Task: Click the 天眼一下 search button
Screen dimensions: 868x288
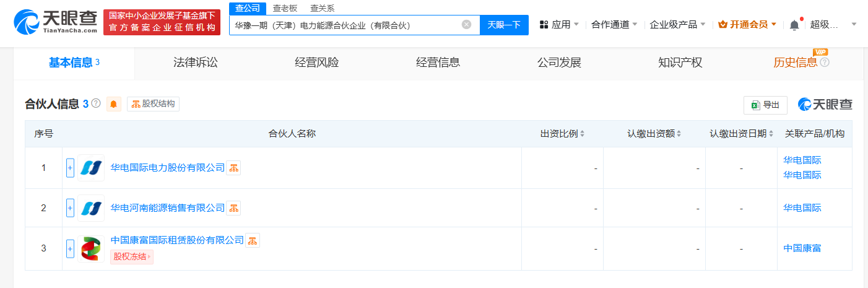Action: tap(504, 25)
